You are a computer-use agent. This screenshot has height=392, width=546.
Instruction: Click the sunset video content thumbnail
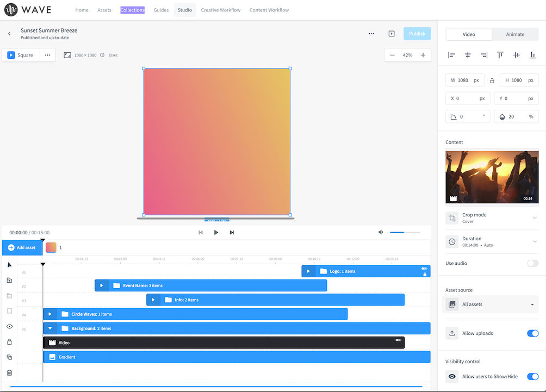pos(492,177)
